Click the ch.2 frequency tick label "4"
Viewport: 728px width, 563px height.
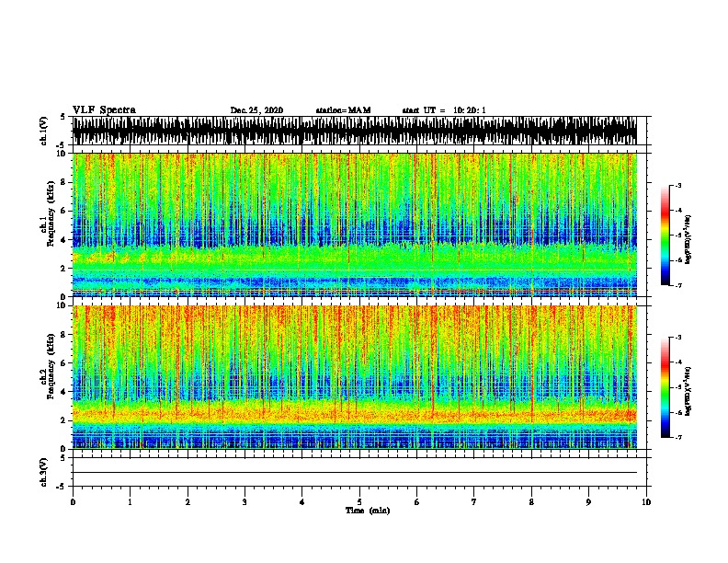pos(64,392)
